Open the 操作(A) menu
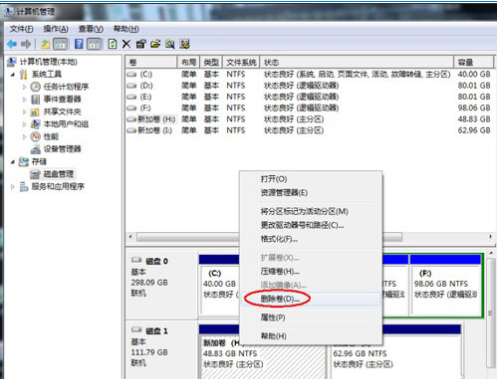 (56, 29)
